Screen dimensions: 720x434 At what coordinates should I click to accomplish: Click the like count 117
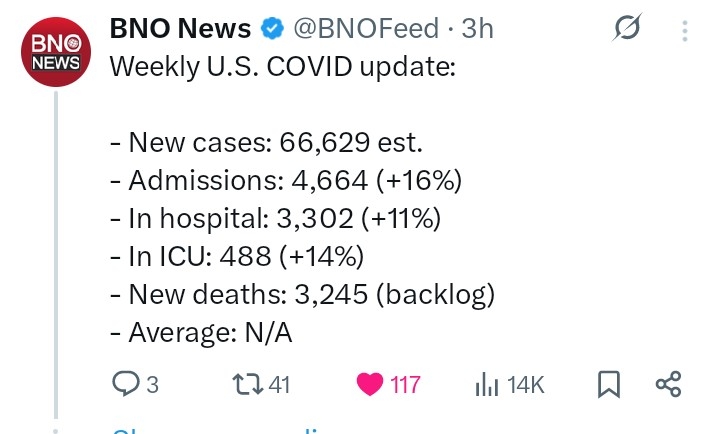click(404, 384)
